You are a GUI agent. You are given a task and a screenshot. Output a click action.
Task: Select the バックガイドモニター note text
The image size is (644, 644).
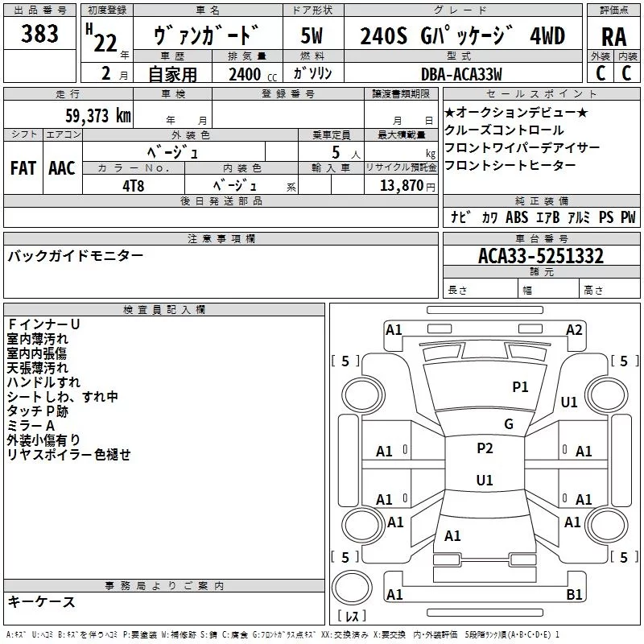[x=76, y=256]
